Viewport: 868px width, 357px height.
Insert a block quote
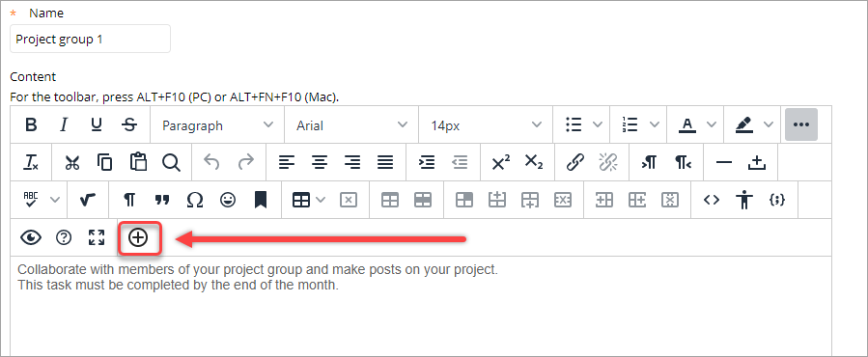point(162,200)
